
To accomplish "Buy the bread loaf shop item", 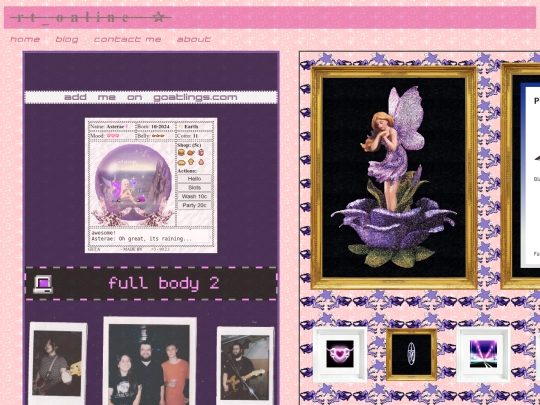I will click(181, 162).
